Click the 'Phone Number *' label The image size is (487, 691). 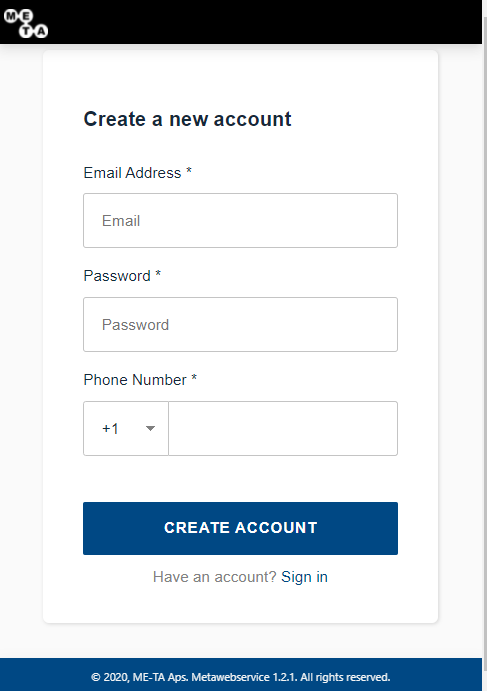click(x=140, y=380)
